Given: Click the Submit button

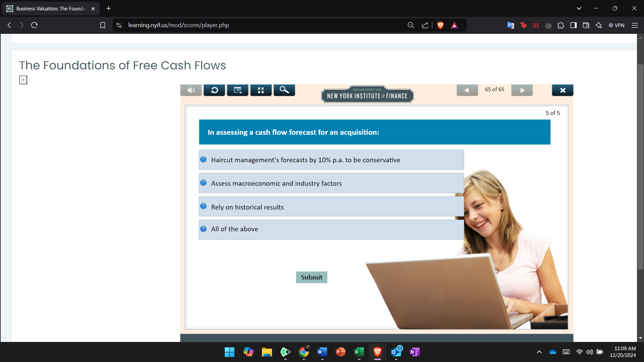Looking at the screenshot, I should pos(311,277).
